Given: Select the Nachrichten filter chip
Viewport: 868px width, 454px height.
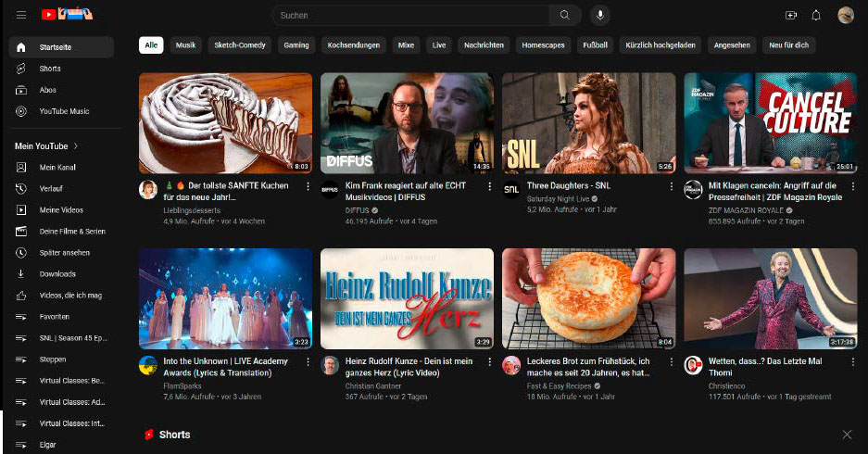Looking at the screenshot, I should 484,45.
